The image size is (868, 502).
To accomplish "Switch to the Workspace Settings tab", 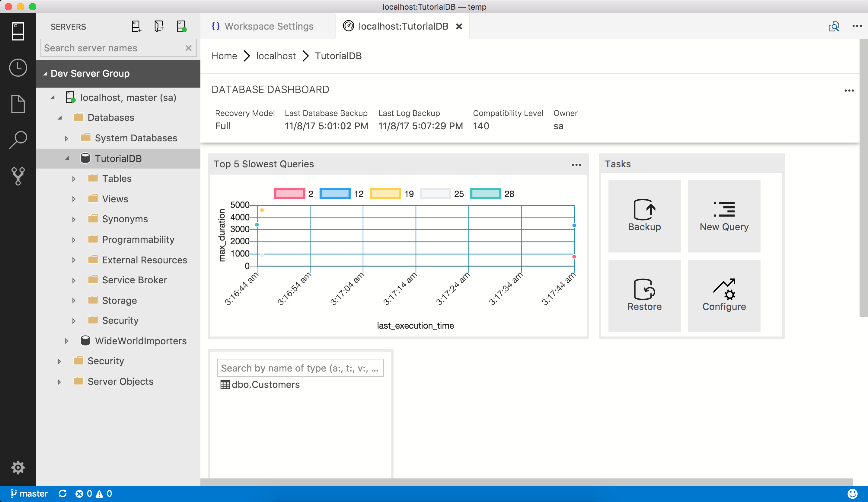I will pos(269,27).
